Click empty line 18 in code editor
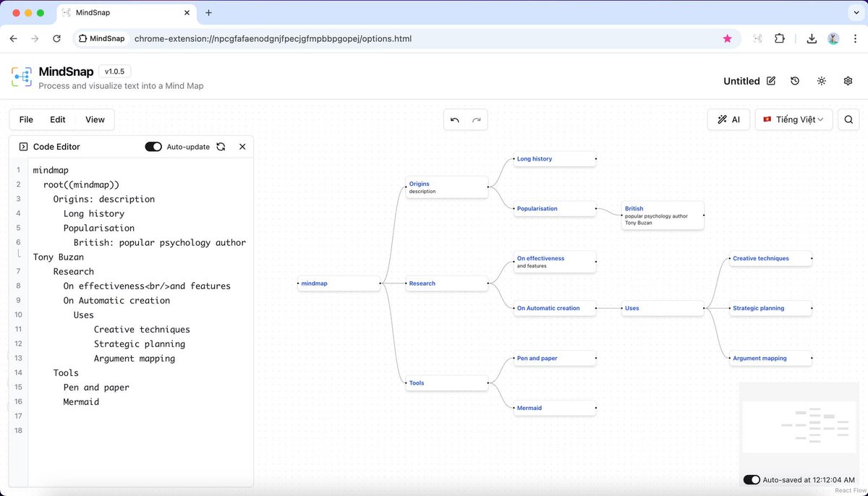Screen dimensions: 868x496 tap(141, 430)
